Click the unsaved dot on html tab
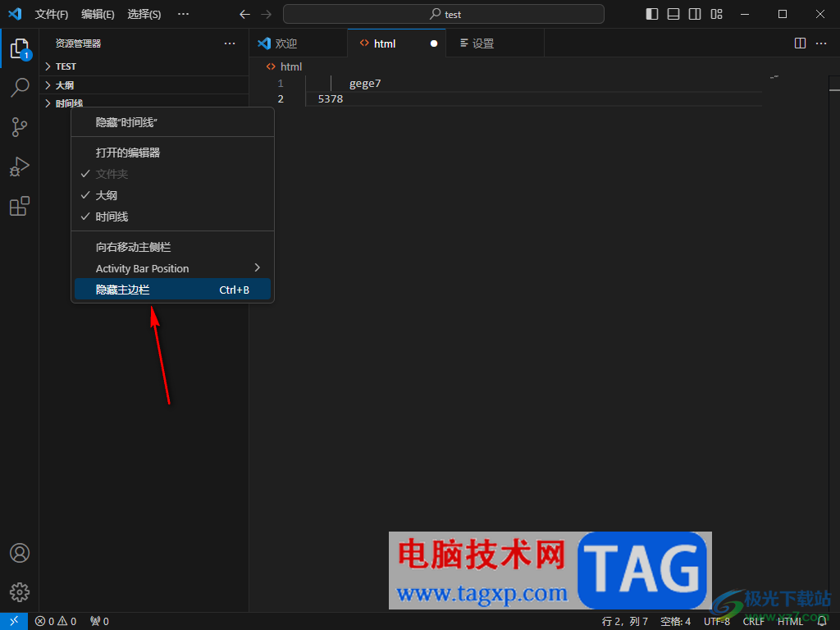840x630 pixels. click(434, 44)
